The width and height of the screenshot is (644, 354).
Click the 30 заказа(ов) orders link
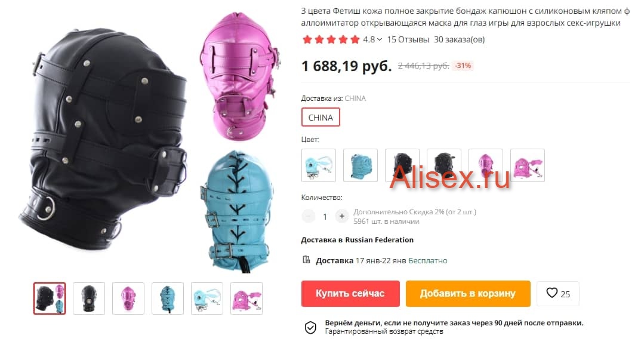[459, 39]
